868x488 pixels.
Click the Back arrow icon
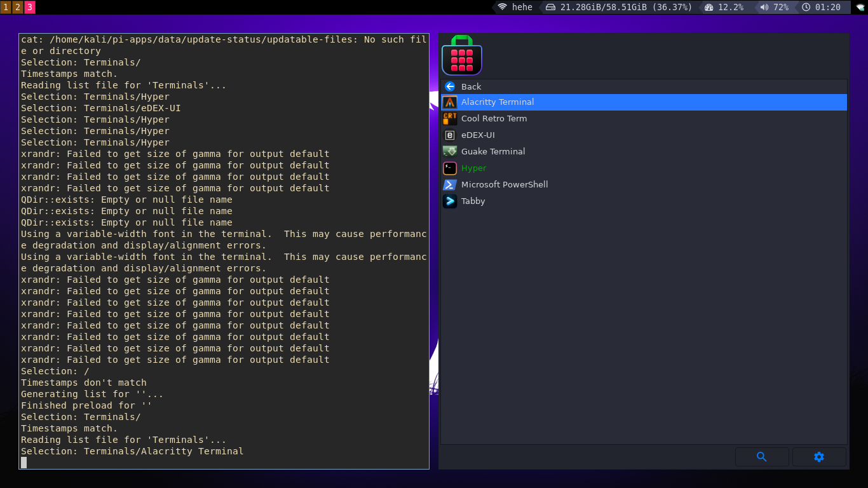(x=450, y=86)
